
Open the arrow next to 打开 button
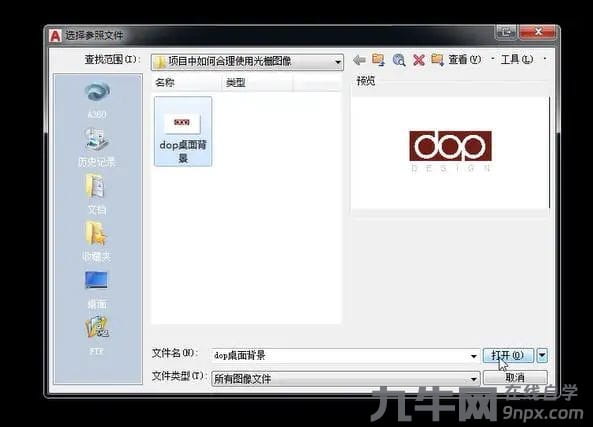coord(542,356)
